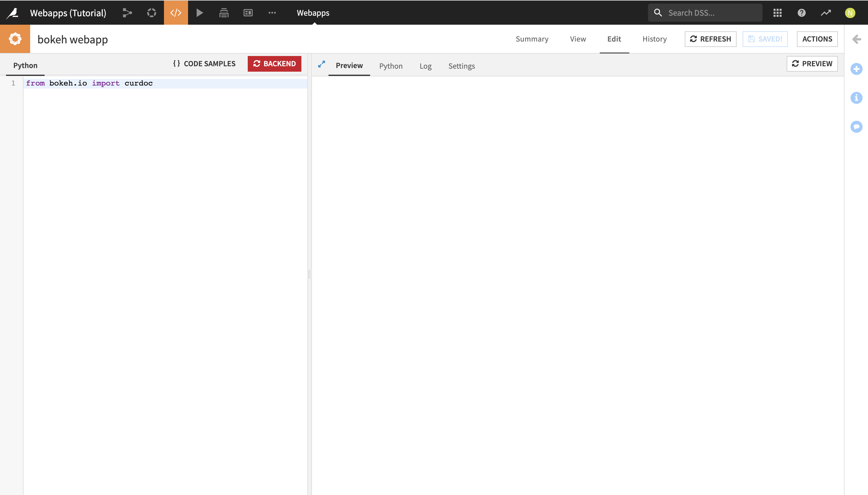Open History tab options
The image size is (868, 495).
(x=654, y=39)
